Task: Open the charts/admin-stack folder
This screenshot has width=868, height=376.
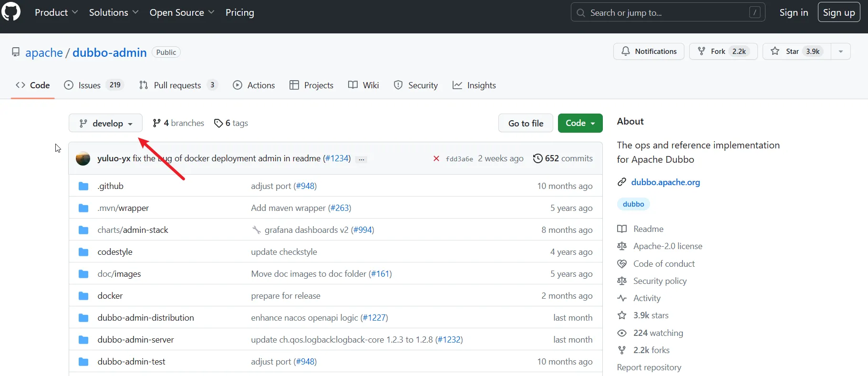Action: pos(133,230)
